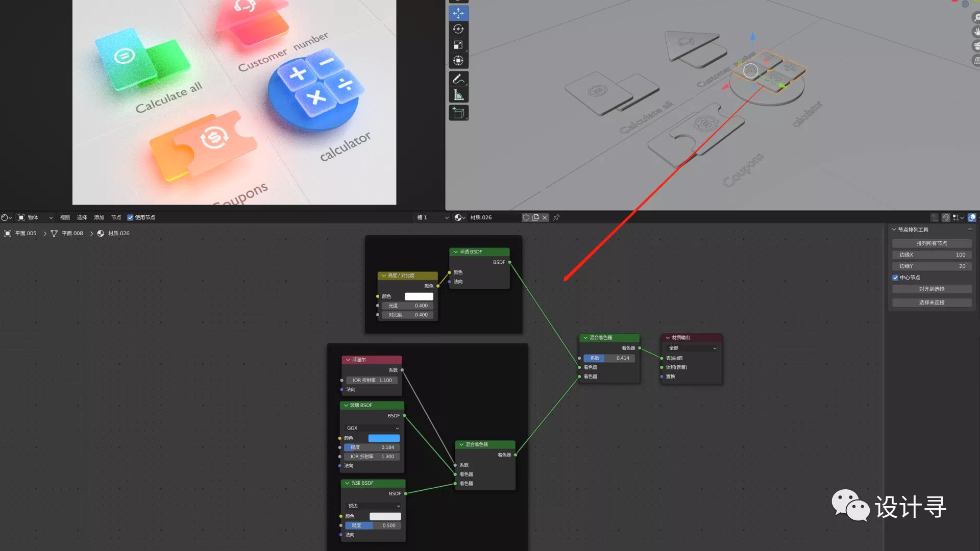
Task: Open the 添加 menu in node editor
Action: point(99,217)
